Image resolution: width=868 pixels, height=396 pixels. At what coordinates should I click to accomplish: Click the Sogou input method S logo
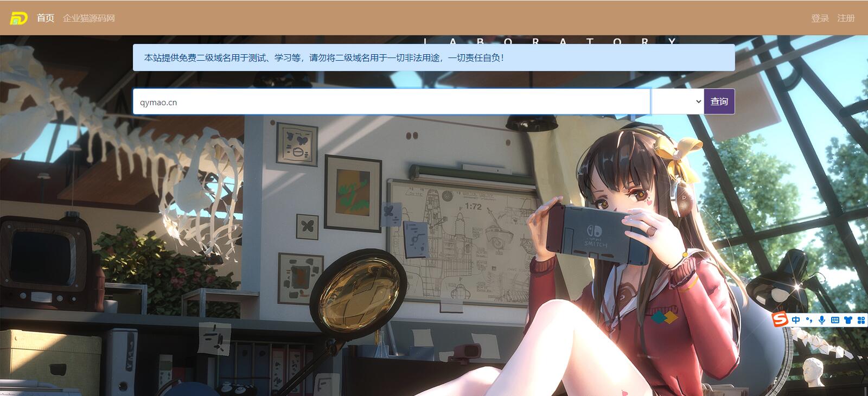(781, 320)
